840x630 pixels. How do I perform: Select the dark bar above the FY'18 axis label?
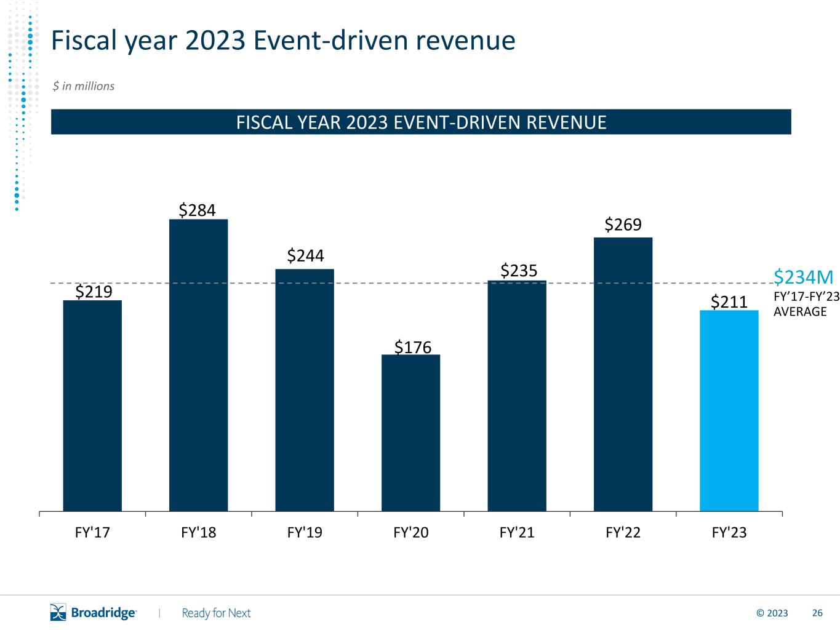coord(198,365)
